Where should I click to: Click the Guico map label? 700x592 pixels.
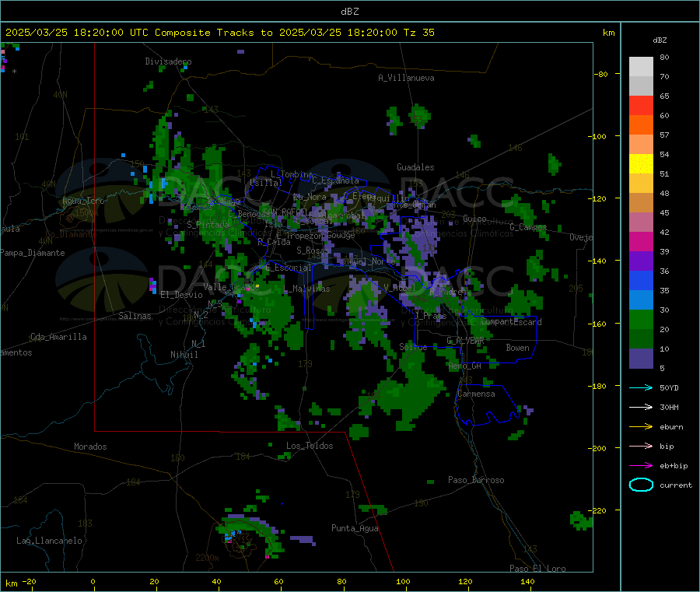point(474,219)
